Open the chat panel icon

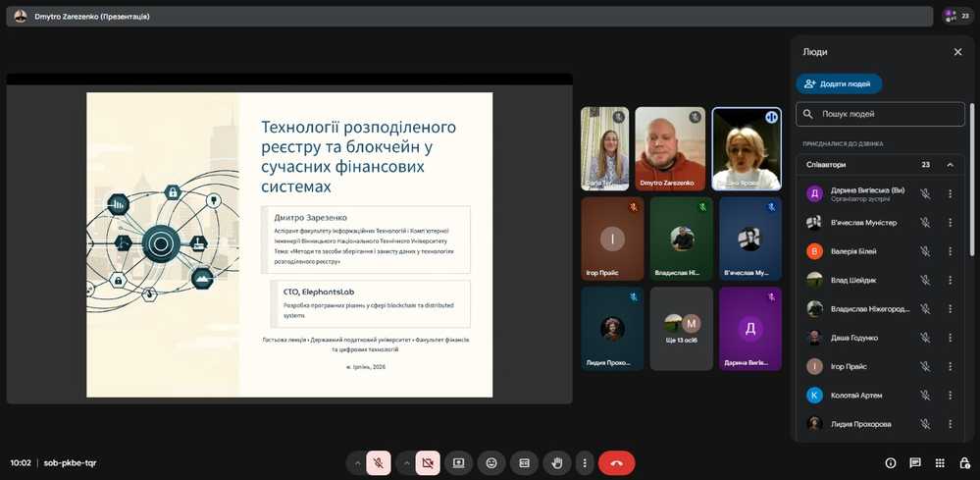click(914, 462)
